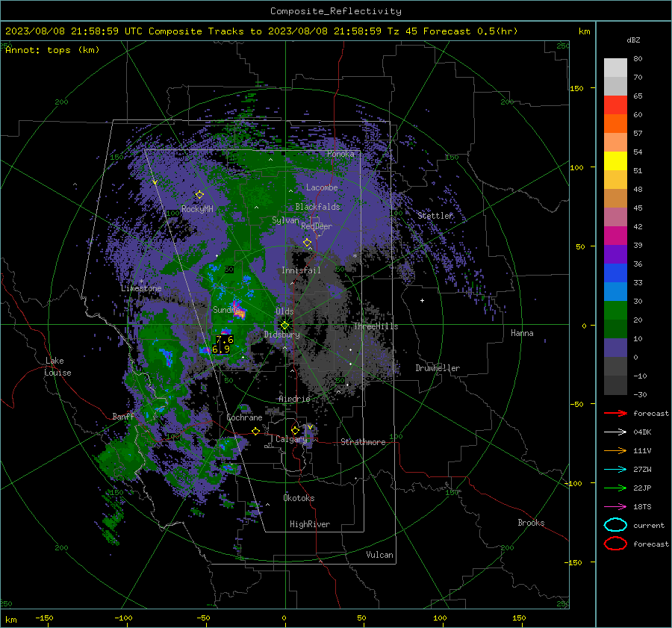Click the Ponoka city label
672x628 pixels.
tap(340, 154)
